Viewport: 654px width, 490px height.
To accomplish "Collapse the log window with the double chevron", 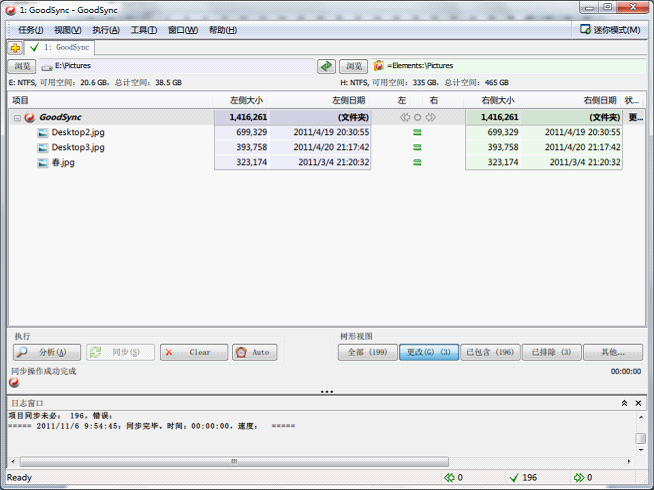I will click(x=624, y=403).
